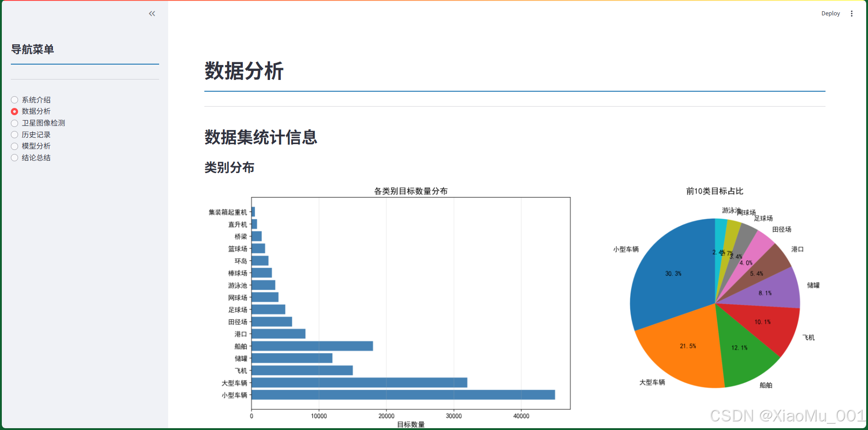868x430 pixels.
Task: Click the Deploy button
Action: (830, 14)
